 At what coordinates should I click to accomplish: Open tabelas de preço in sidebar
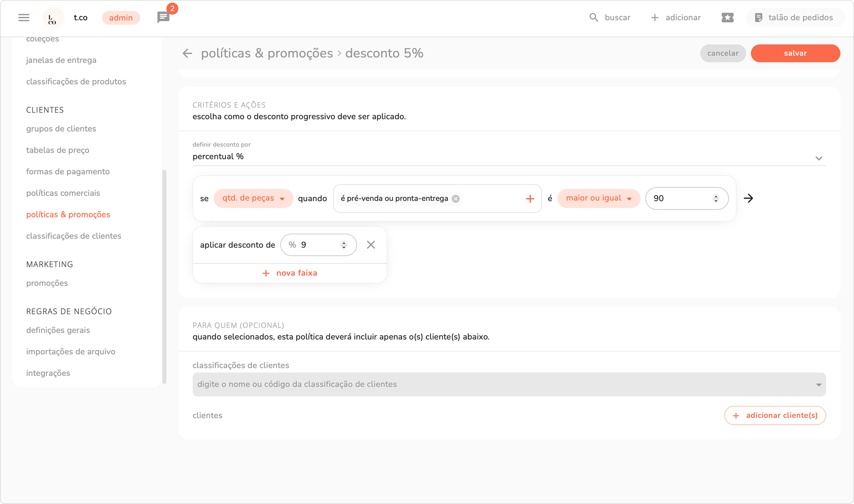pyautogui.click(x=58, y=150)
